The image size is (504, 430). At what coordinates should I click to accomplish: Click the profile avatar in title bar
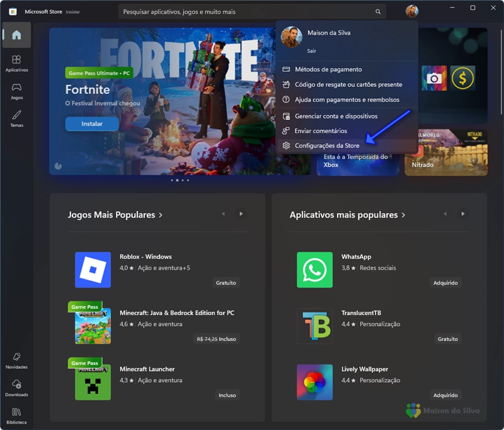click(x=412, y=11)
